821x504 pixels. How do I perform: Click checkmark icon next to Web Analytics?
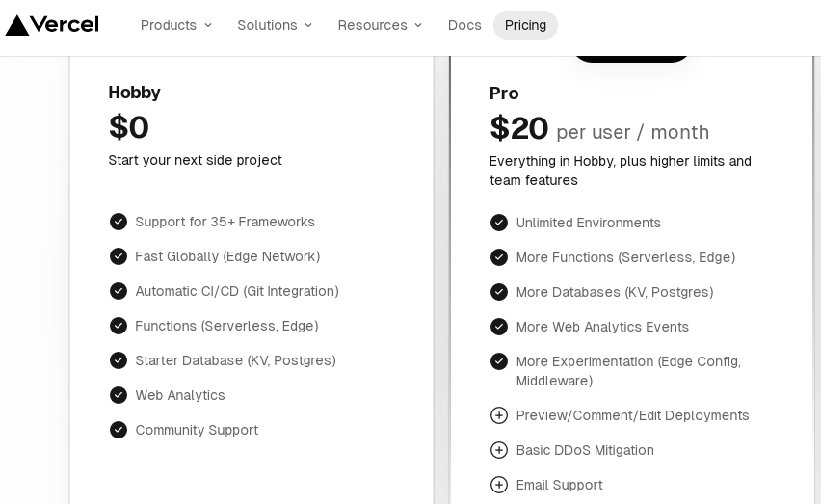coord(119,395)
